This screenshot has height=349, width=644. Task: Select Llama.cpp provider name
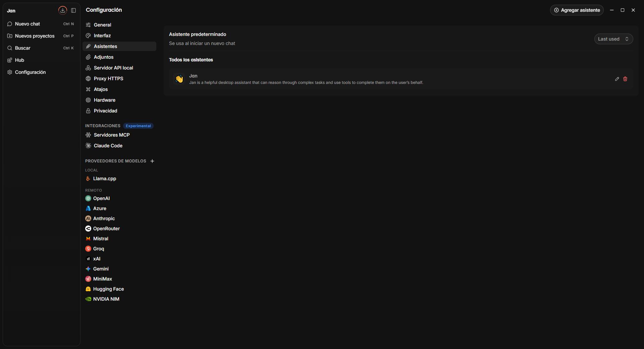pos(105,179)
